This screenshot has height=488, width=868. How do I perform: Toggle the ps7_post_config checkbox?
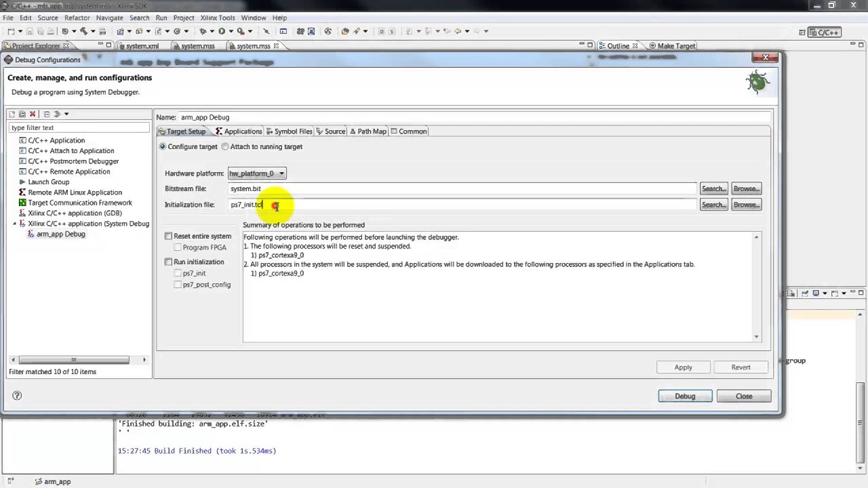pos(178,285)
